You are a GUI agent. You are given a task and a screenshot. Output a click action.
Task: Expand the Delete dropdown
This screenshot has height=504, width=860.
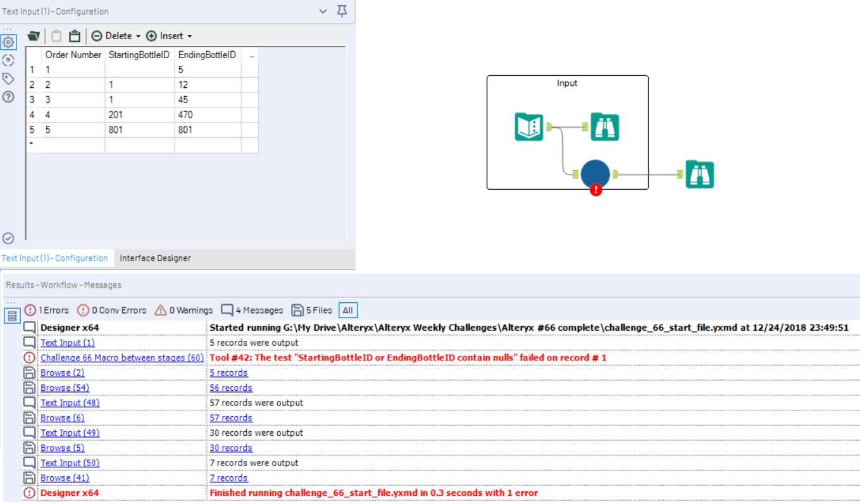[138, 36]
